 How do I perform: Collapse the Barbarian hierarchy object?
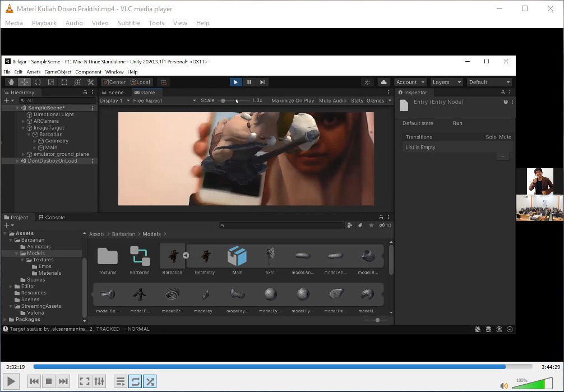tap(29, 134)
